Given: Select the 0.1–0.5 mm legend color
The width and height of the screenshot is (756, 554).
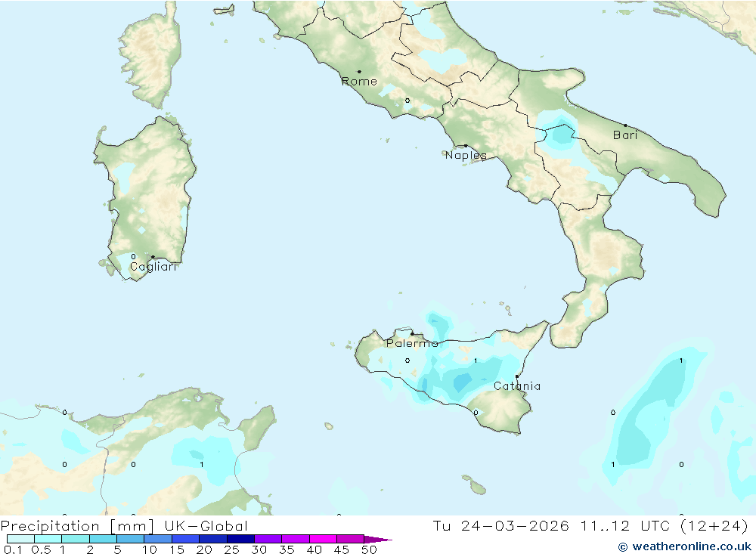Looking at the screenshot, I should 20,539.
